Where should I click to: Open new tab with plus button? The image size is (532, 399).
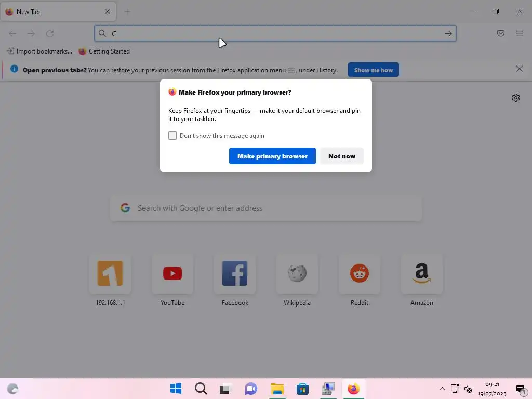point(127,12)
